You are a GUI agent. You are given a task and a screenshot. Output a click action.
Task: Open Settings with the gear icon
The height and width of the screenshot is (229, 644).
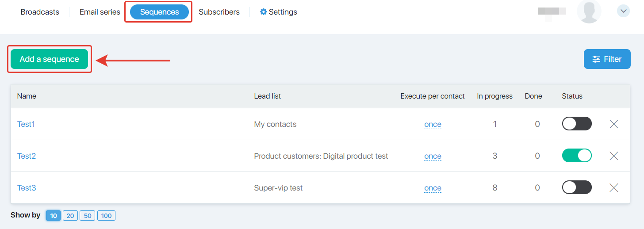coord(279,12)
